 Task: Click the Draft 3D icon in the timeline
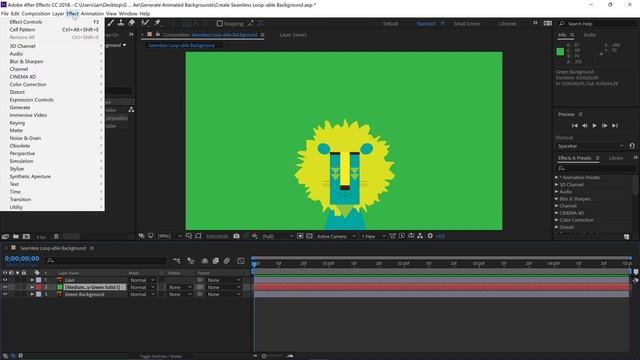tap(191, 261)
